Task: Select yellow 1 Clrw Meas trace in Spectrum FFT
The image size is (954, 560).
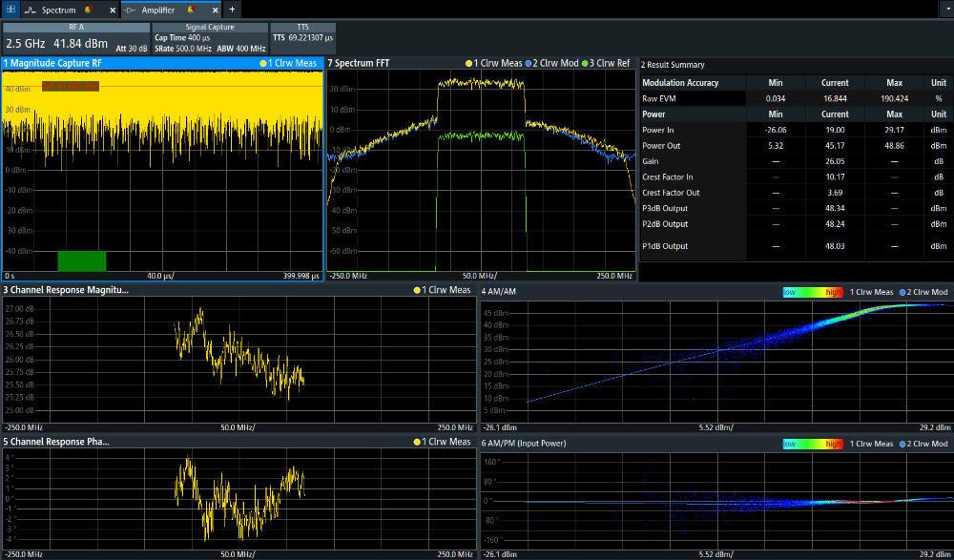Action: (492, 64)
